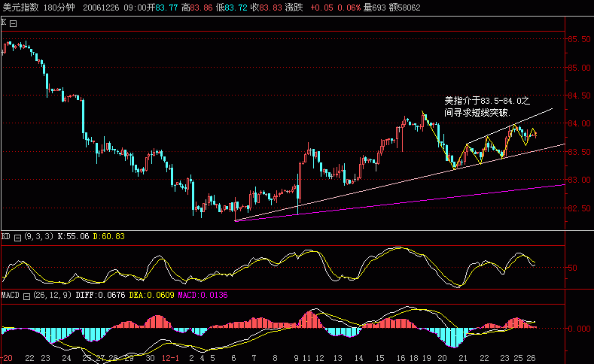Click the magenta long-term trendline
This screenshot has height=364, width=594.
click(x=400, y=202)
